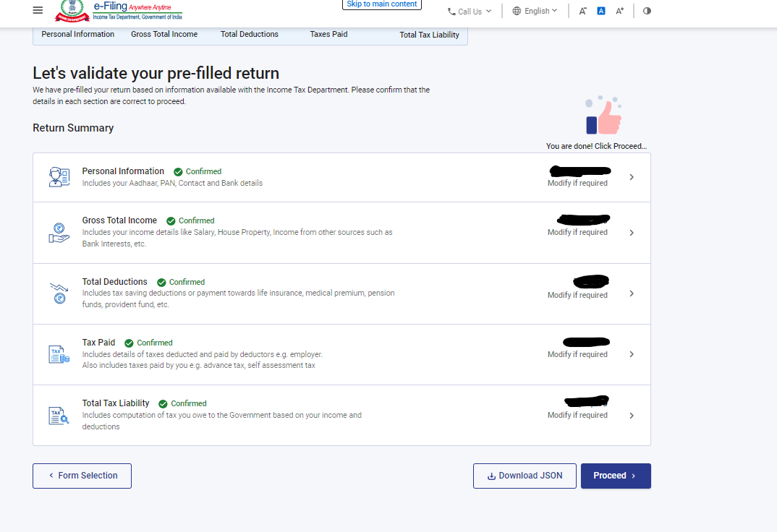
Task: Switch to the Total Deductions tab
Action: pyautogui.click(x=250, y=34)
